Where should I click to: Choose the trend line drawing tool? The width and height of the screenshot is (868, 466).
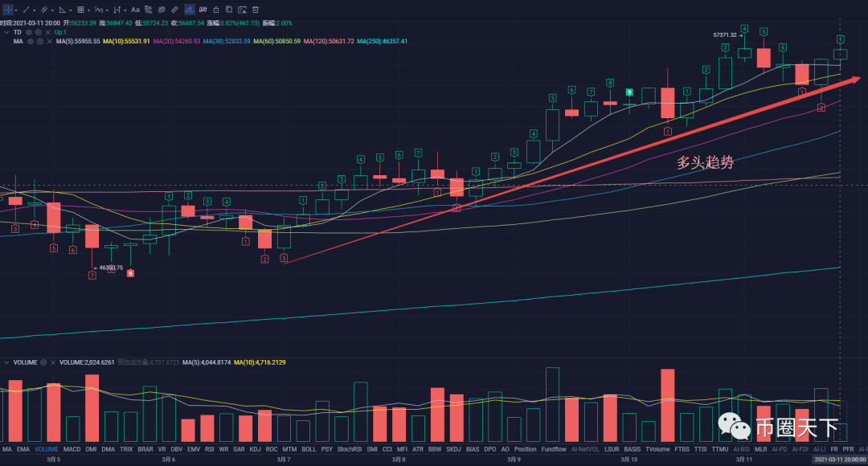click(27, 10)
